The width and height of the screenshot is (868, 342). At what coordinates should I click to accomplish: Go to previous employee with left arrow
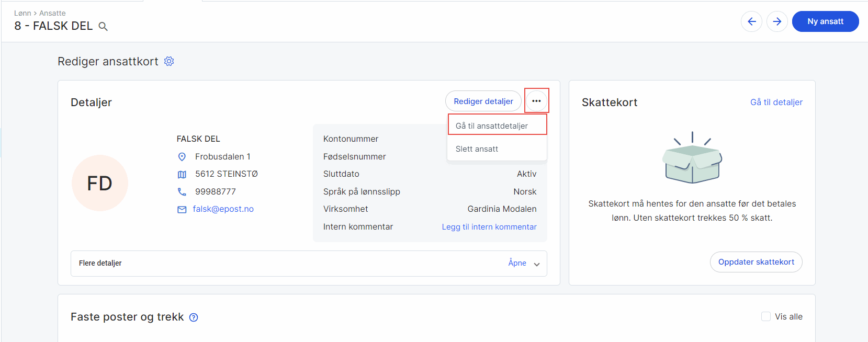coord(751,21)
